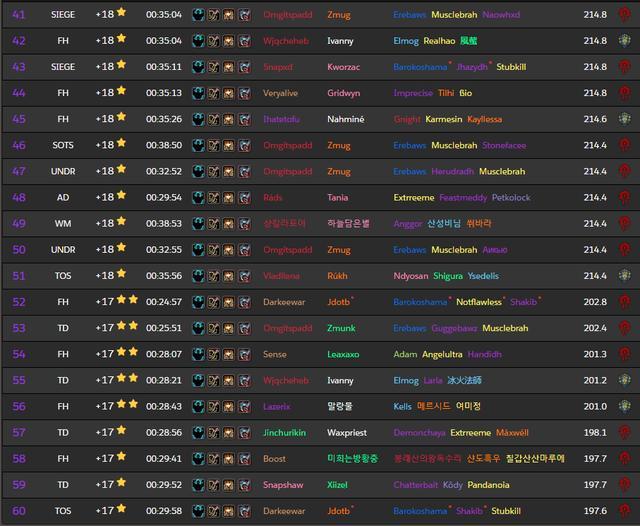Image resolution: width=640 pixels, height=526 pixels.
Task: Click the fourth affix icon in rank 52 row
Action: (x=245, y=301)
